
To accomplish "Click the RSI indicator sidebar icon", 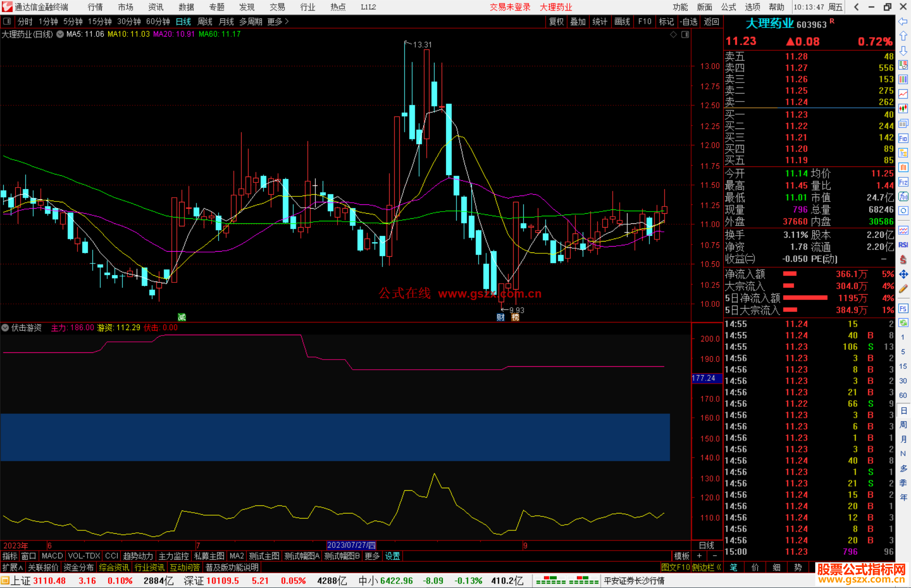I will (x=903, y=245).
